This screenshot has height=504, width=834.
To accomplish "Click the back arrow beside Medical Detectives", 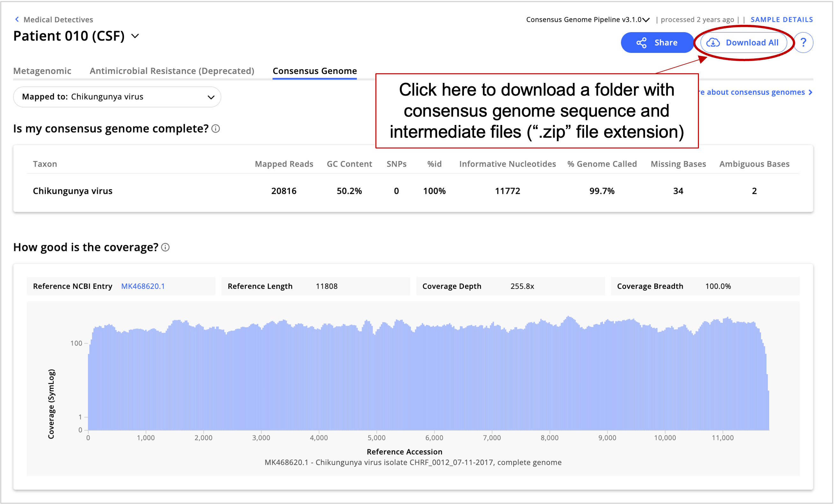I will [17, 19].
